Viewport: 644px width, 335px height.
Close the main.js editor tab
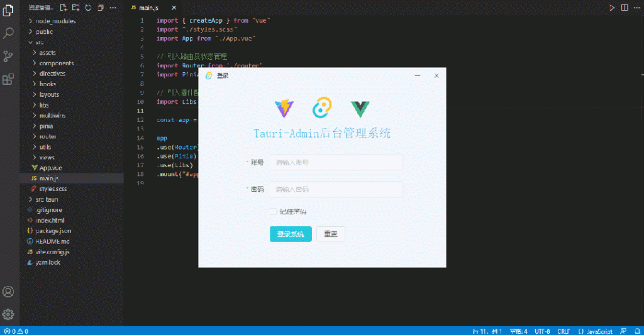174,8
